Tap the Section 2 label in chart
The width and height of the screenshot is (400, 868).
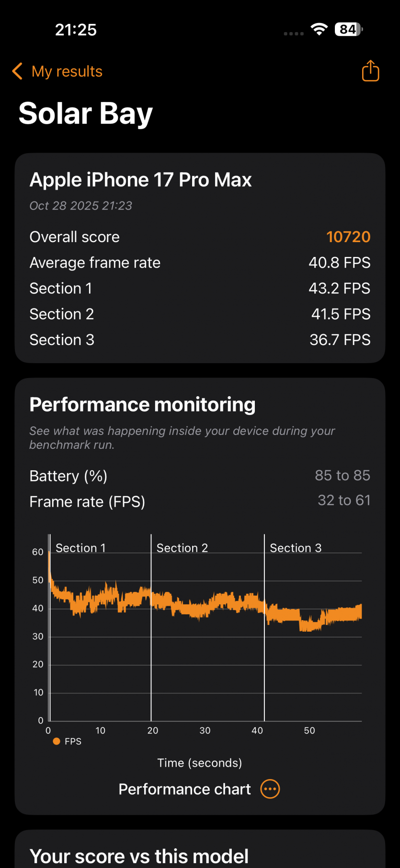click(182, 548)
